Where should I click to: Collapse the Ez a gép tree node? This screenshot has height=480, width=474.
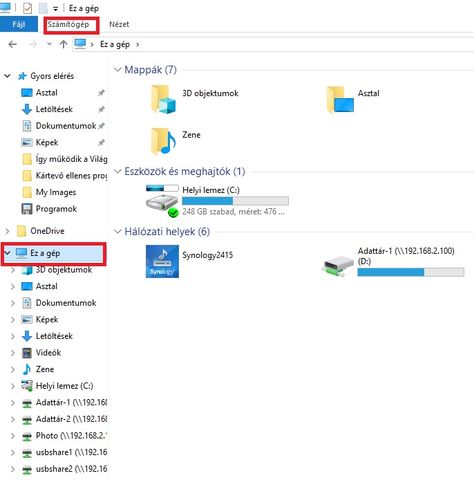[x=7, y=253]
